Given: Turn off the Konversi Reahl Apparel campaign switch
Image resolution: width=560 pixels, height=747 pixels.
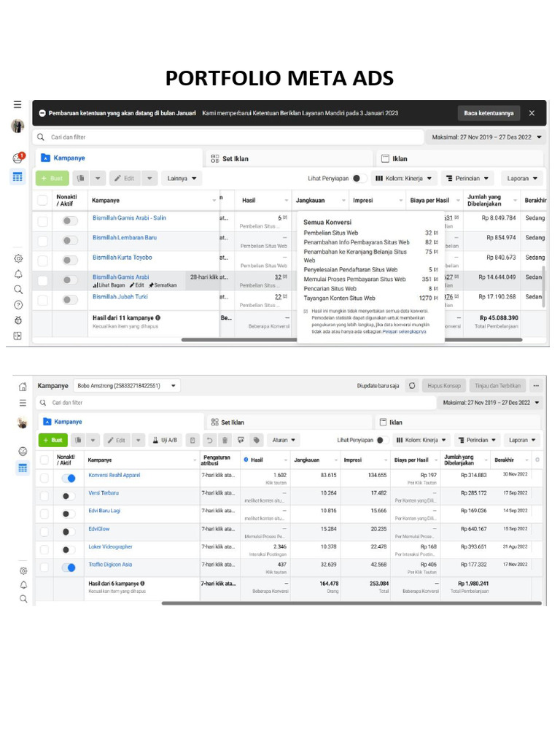Looking at the screenshot, I should click(x=69, y=479).
